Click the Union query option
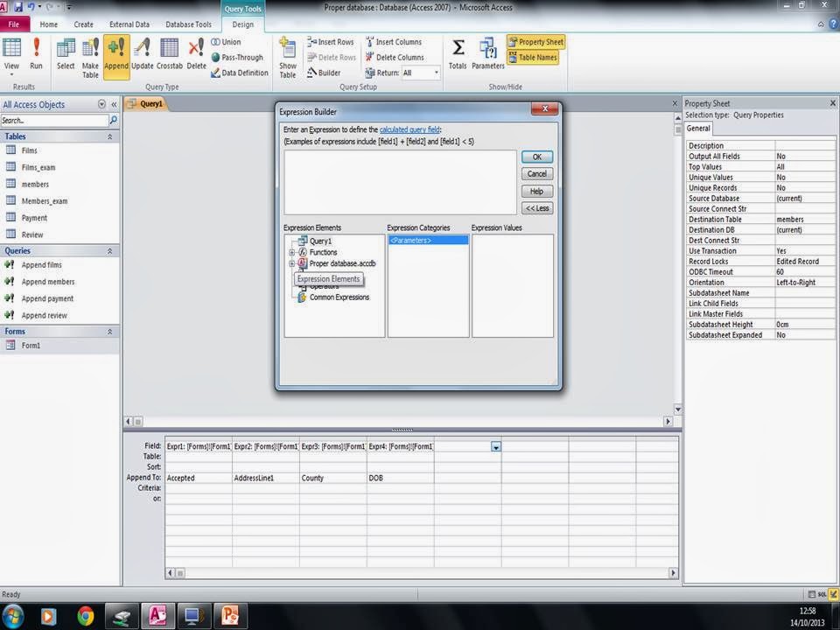This screenshot has width=840, height=630. point(226,42)
